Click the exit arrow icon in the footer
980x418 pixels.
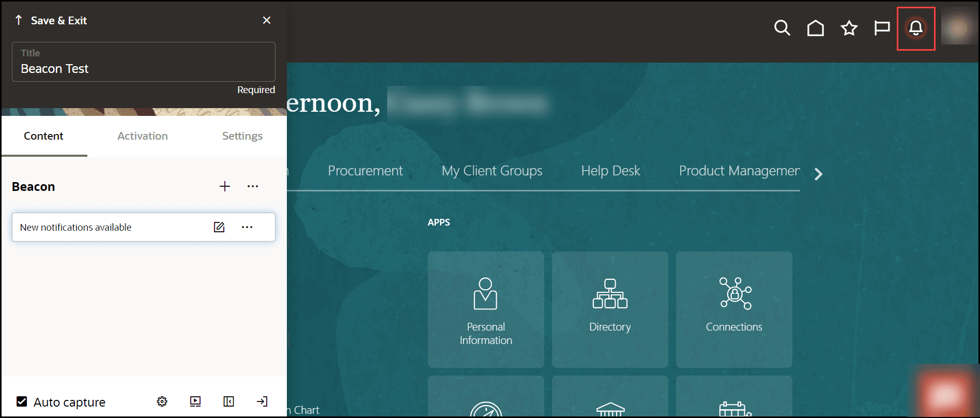262,401
